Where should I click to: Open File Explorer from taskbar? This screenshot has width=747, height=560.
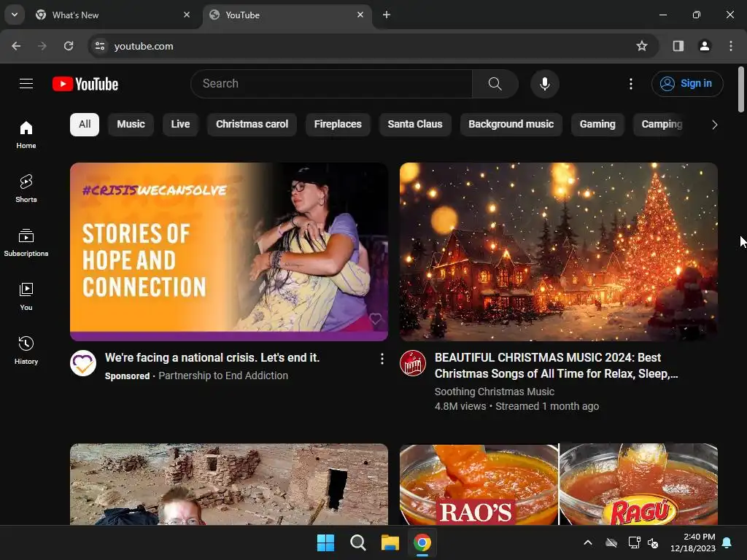390,542
